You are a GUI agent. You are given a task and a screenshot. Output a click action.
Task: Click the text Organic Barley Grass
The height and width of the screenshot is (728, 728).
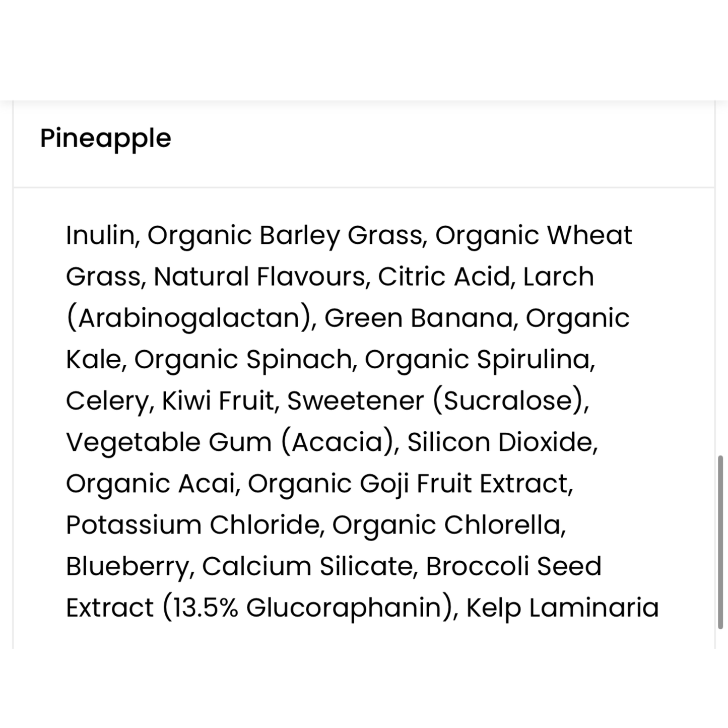click(x=285, y=235)
